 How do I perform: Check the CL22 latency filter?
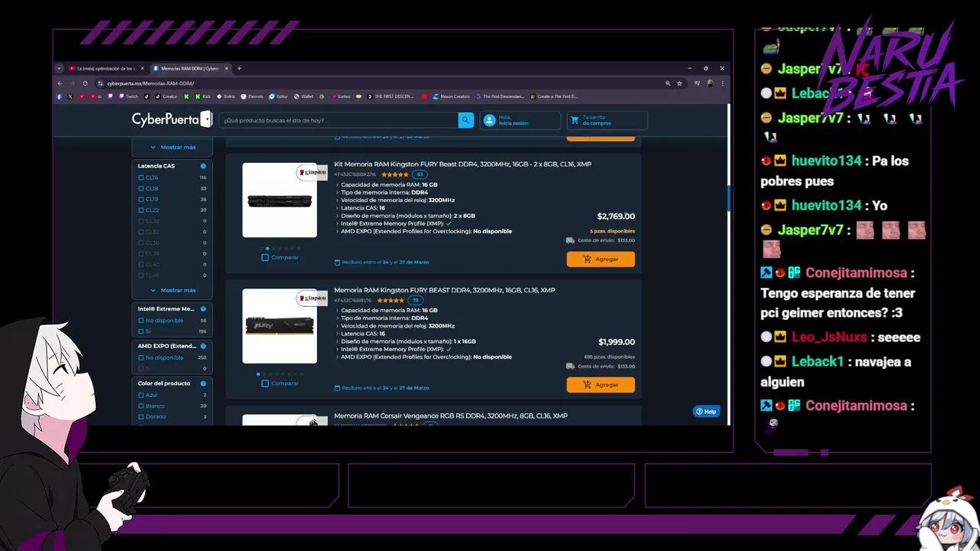pos(141,210)
